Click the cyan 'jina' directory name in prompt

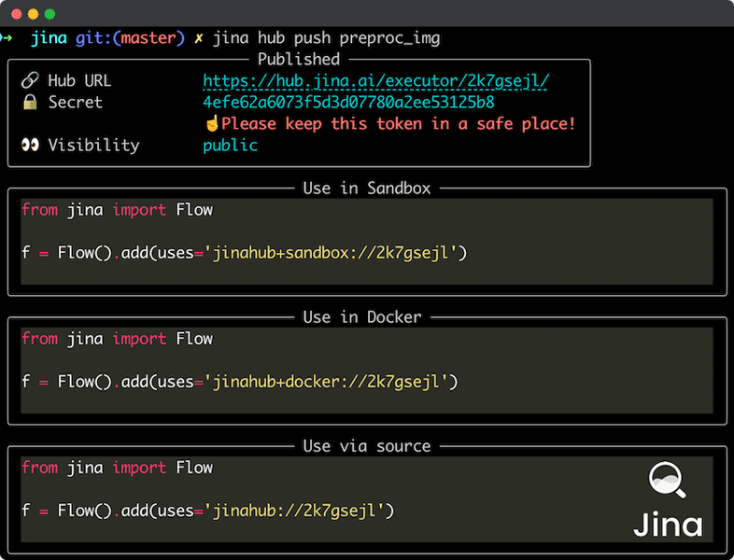click(x=49, y=38)
